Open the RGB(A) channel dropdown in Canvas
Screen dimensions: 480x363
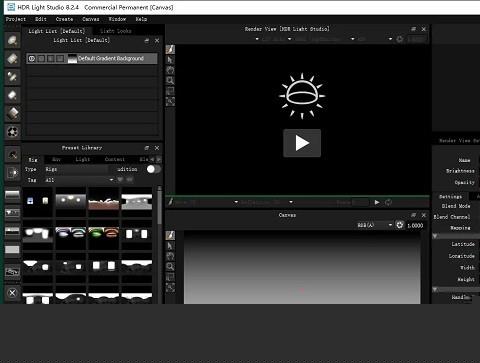click(x=374, y=225)
